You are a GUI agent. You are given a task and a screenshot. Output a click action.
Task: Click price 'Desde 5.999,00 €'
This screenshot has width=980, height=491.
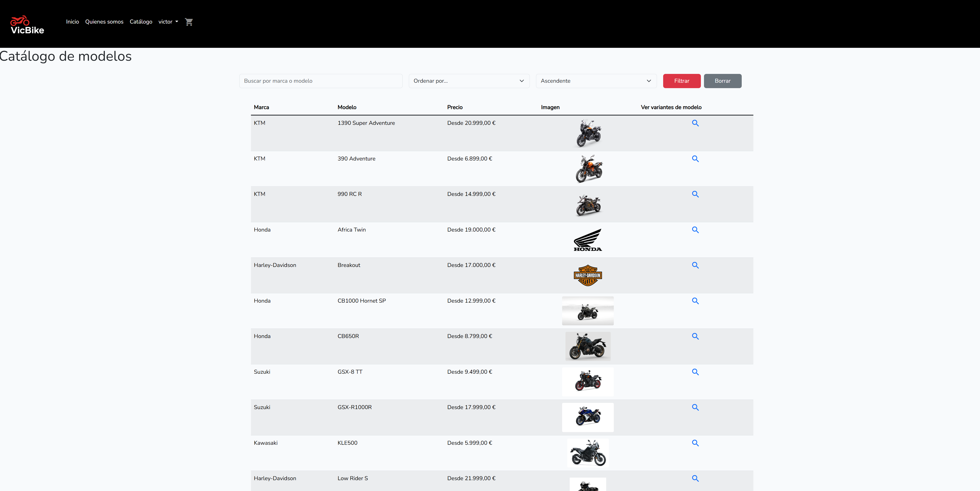(470, 443)
